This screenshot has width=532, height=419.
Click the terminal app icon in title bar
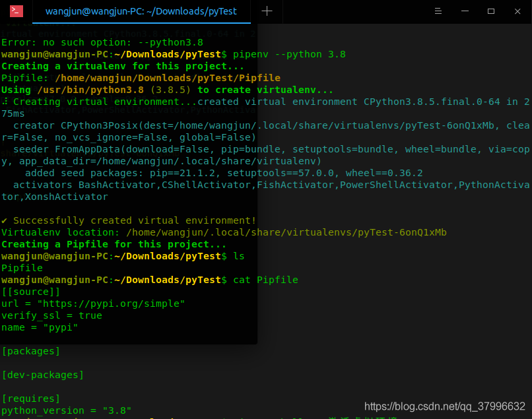coord(17,11)
